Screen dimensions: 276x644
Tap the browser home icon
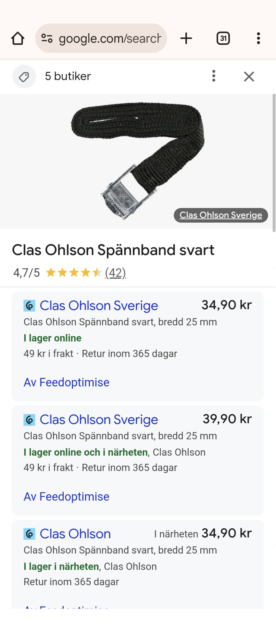click(18, 38)
